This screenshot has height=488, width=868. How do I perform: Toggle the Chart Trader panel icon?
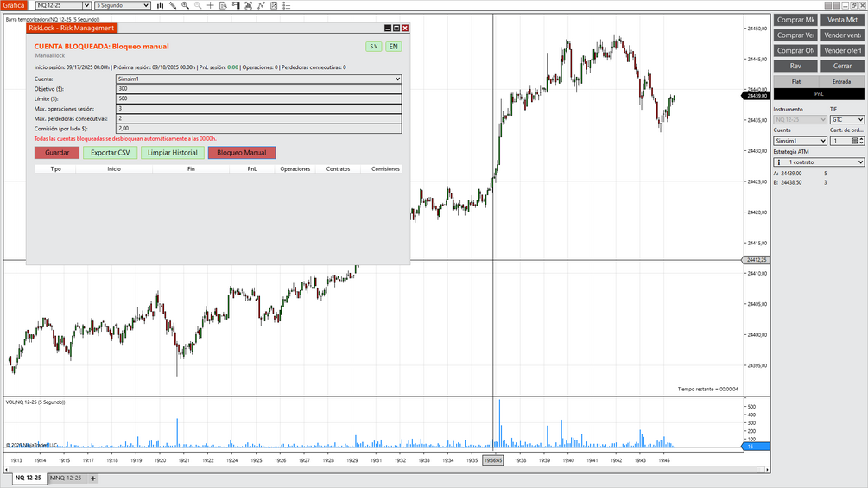[x=236, y=5]
